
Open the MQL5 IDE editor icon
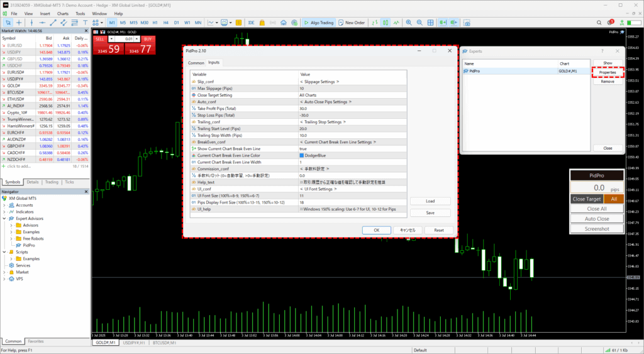click(251, 23)
